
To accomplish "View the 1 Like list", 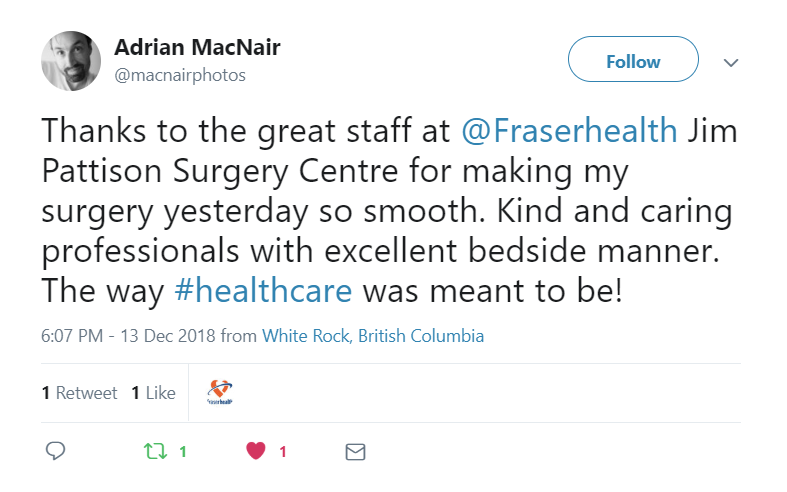I will (x=153, y=393).
